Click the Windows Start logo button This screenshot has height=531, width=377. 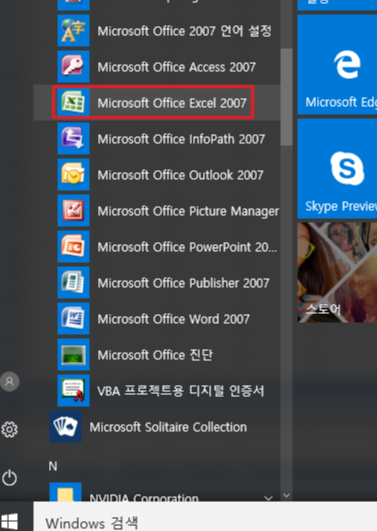coord(9,521)
